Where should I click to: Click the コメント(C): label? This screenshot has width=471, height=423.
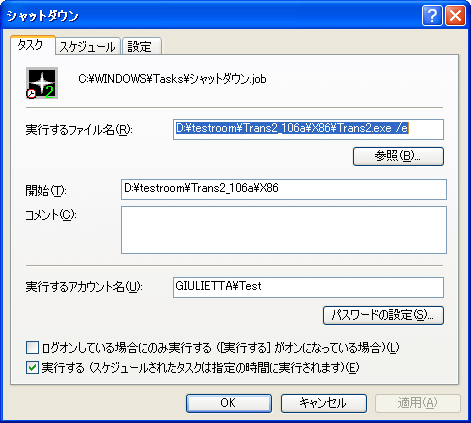pos(51,215)
